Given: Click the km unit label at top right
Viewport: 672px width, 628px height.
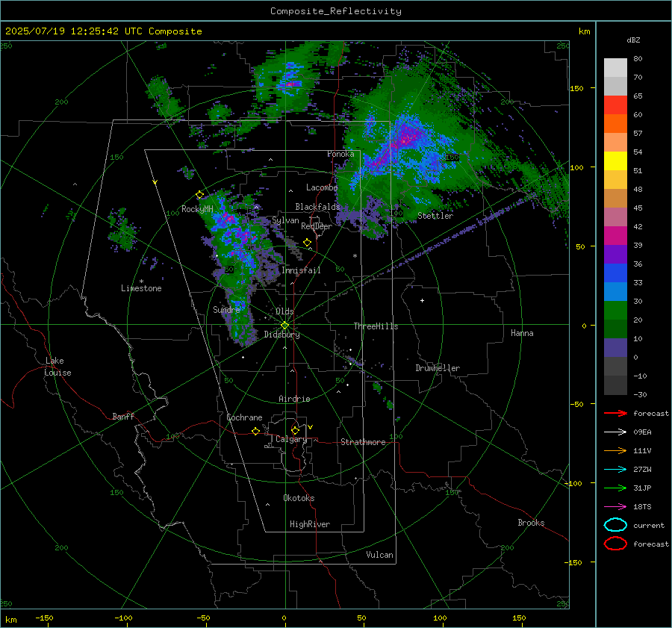Looking at the screenshot, I should (x=584, y=31).
